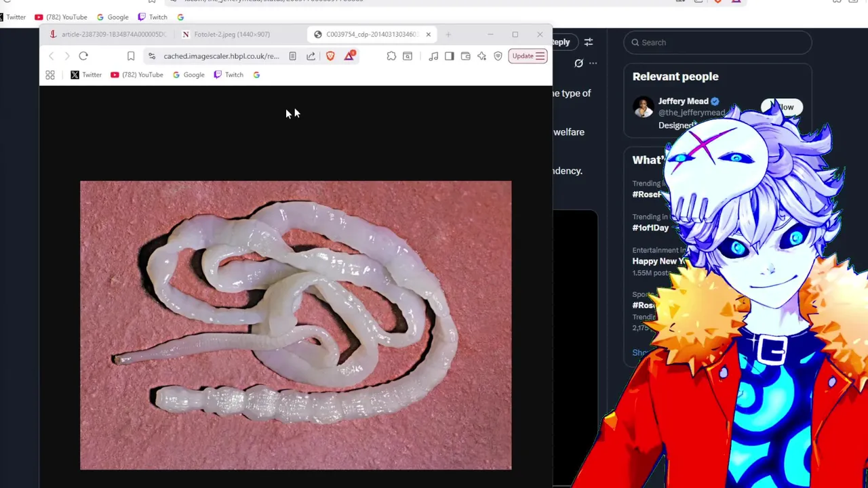Viewport: 868px width, 488px height.
Task: Bookmark the current page
Action: 131,56
